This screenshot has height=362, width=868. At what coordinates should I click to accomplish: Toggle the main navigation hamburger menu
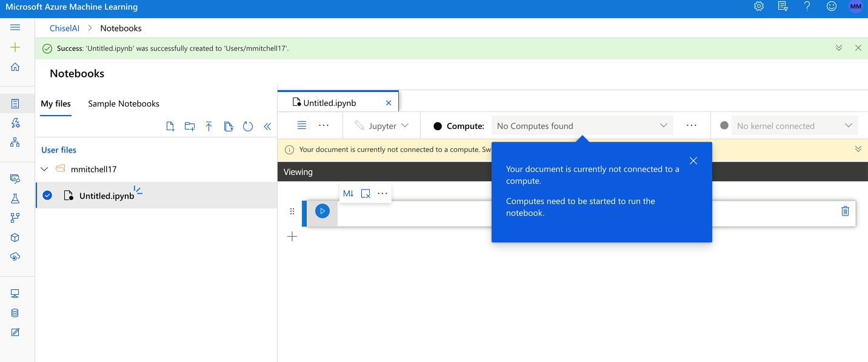(15, 27)
